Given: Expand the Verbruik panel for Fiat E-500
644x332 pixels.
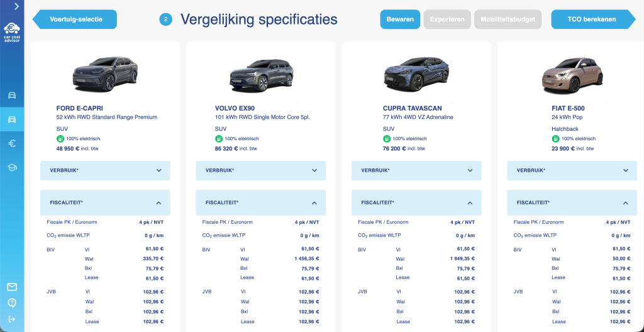Looking at the screenshot, I should click(625, 170).
